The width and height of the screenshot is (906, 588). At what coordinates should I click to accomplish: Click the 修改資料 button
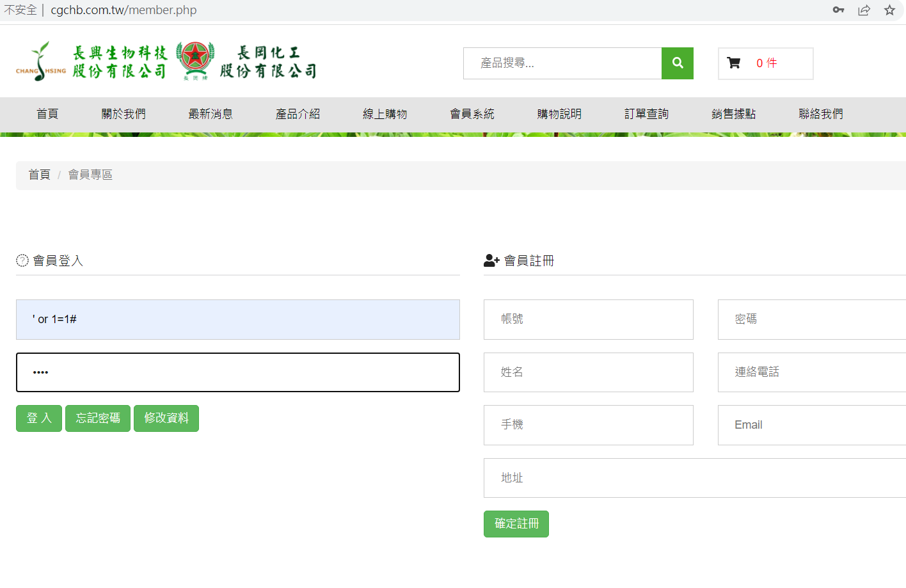coord(166,418)
